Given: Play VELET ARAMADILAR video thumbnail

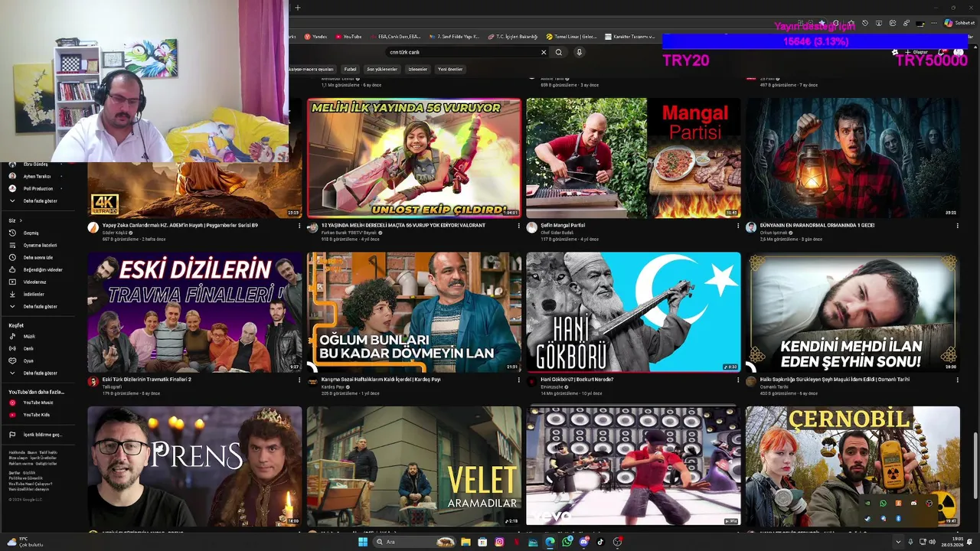Looking at the screenshot, I should [x=414, y=466].
